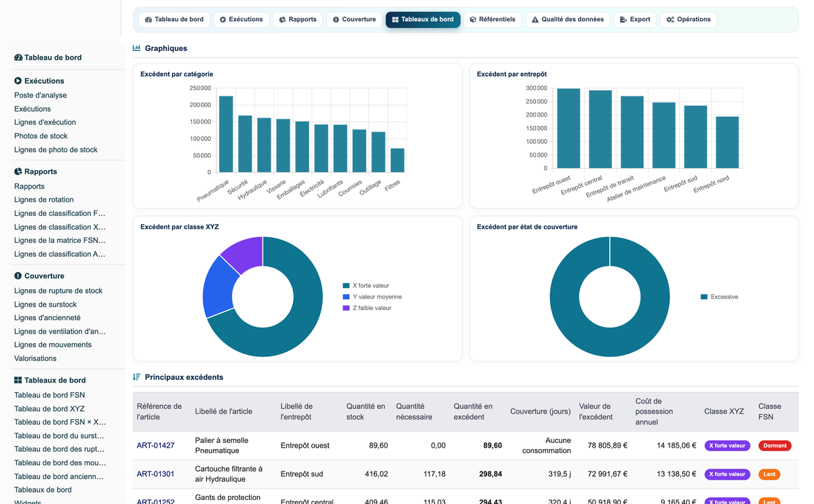Click the sidebar Exécutions play icon
The image size is (814, 504).
click(x=18, y=81)
